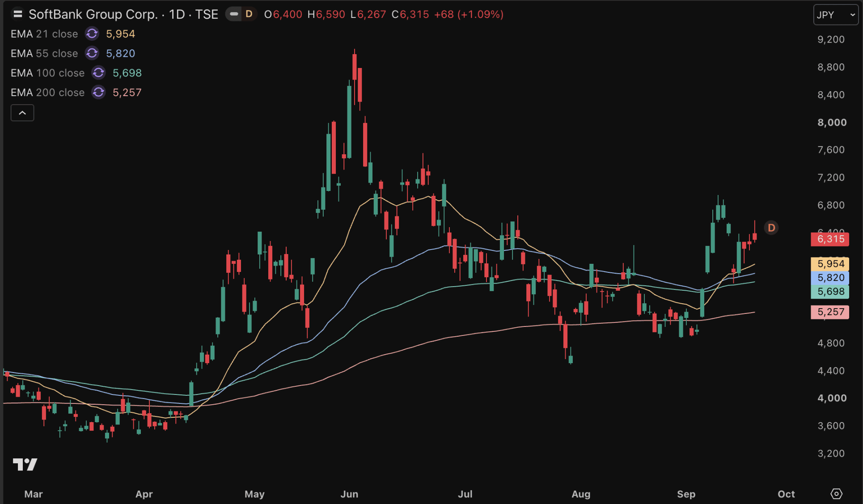863x504 pixels.
Task: Click the refresh icon next to EMA 21
Action: (92, 34)
